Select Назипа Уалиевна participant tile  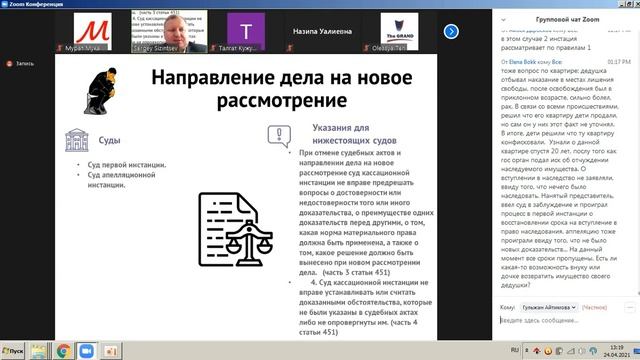pos(322,31)
